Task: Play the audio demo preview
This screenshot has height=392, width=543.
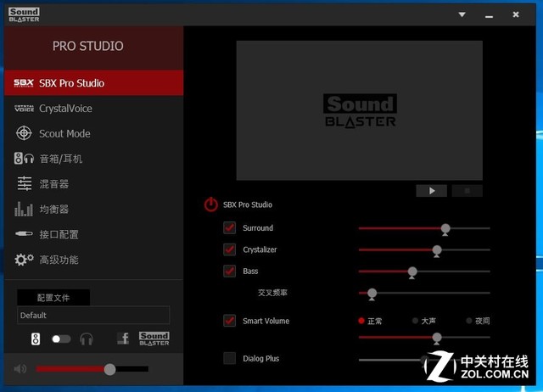Action: click(x=432, y=191)
